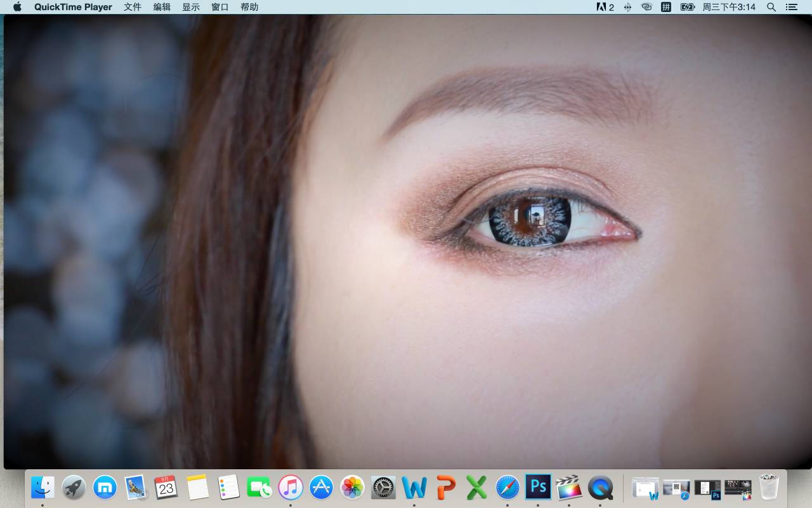Launch Launchpad rocket icon
Screen dimensions: 812x508
click(74, 488)
